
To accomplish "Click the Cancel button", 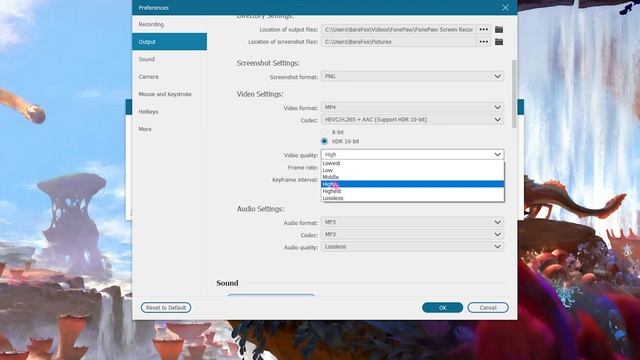I will click(x=488, y=307).
